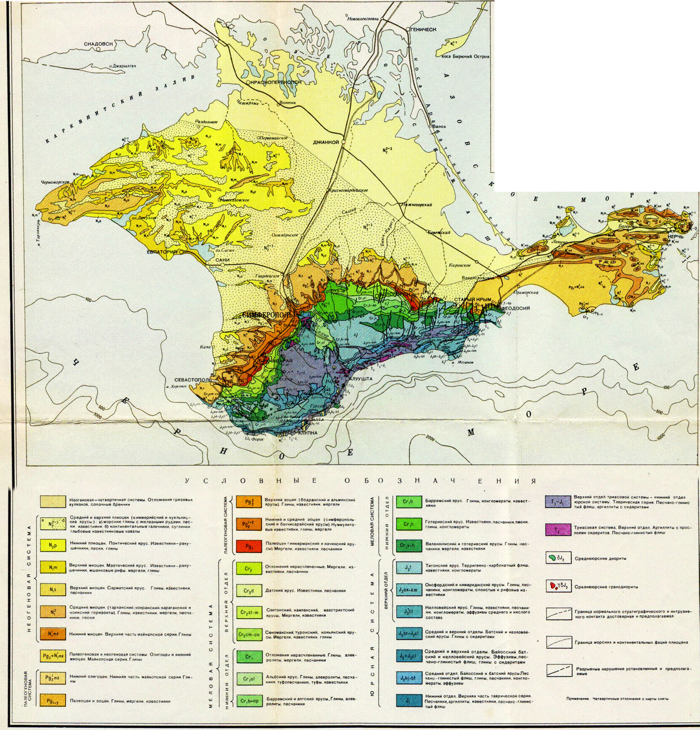Click the СИМФЕРОПОЛЬ city label
Image resolution: width=700 pixels, height=730 pixels.
click(268, 315)
